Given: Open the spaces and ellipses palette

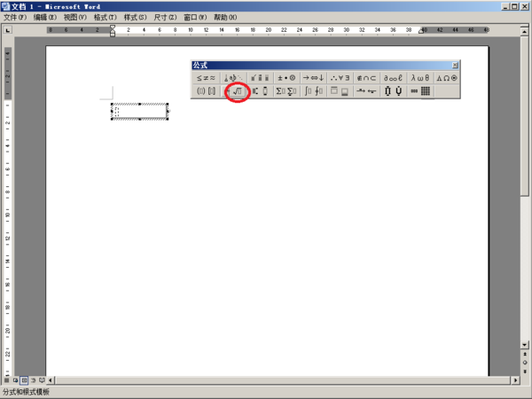Looking at the screenshot, I should [233, 78].
